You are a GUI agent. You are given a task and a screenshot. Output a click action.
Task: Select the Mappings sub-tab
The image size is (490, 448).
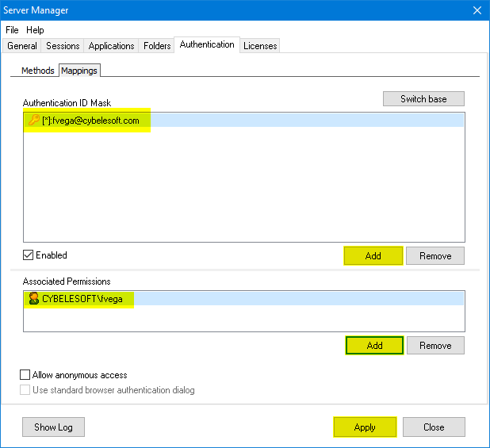[79, 71]
